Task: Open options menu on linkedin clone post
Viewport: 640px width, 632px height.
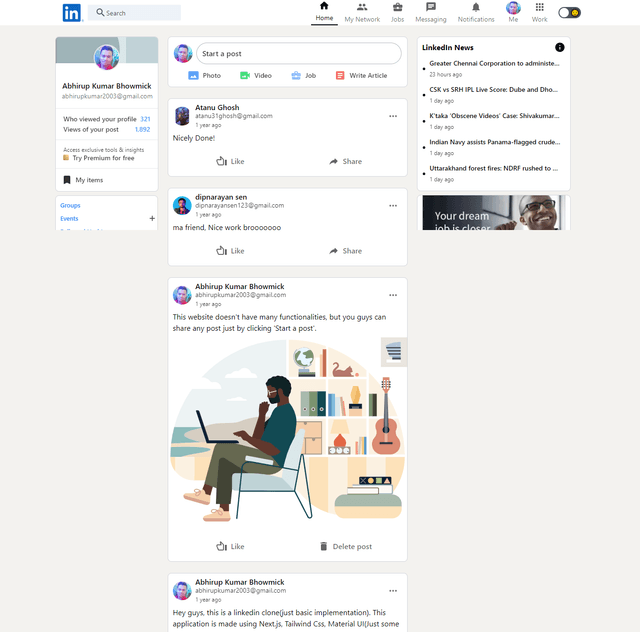Action: [393, 591]
